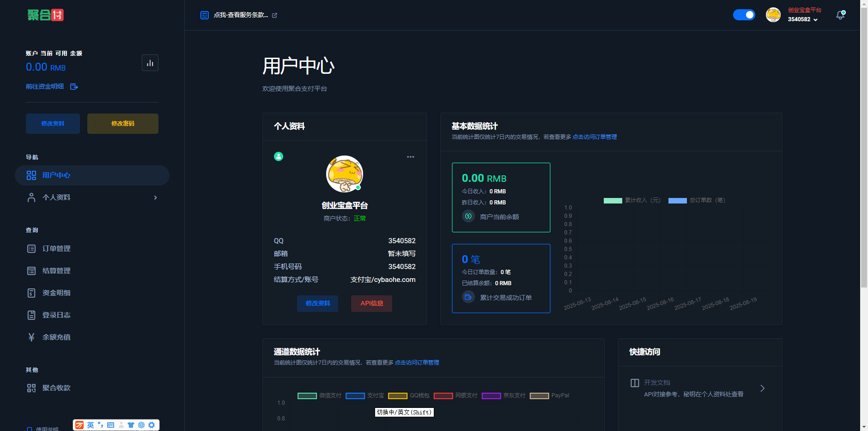This screenshot has height=431, width=868.
Task: Toggle the IME 英 language indicator
Action: [x=91, y=425]
